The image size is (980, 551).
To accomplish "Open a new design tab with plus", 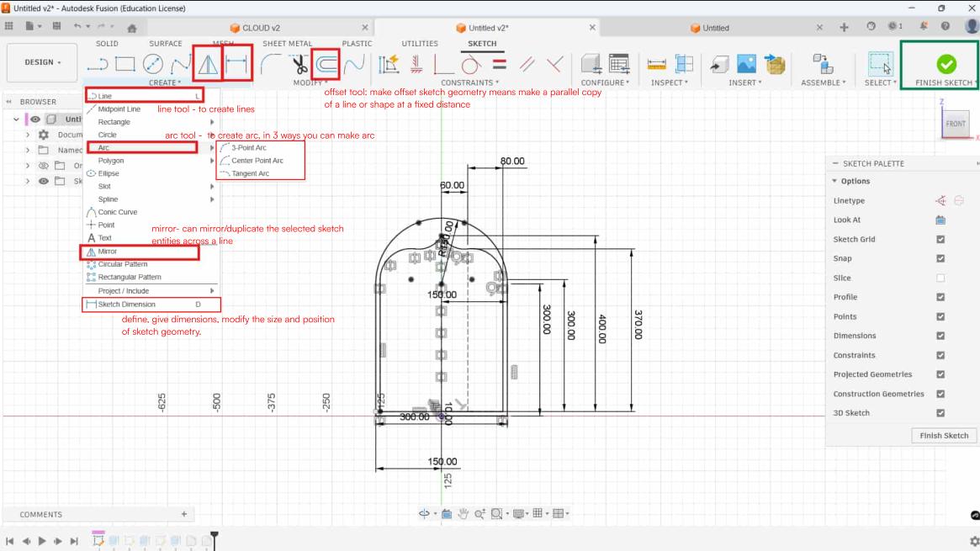I will pos(844,27).
